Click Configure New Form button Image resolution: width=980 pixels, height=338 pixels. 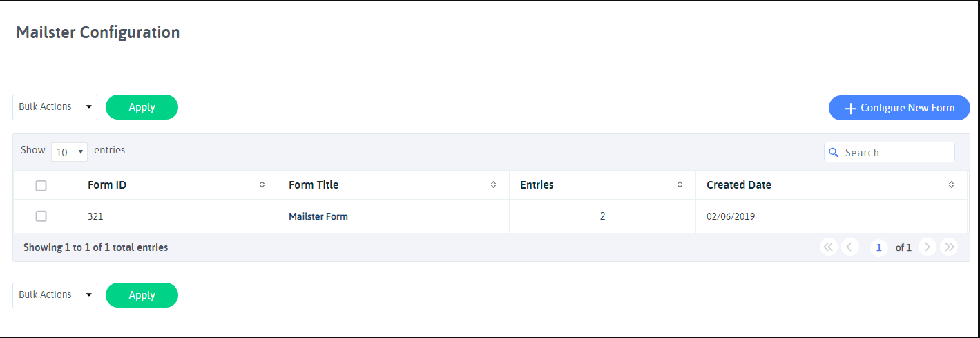(899, 108)
